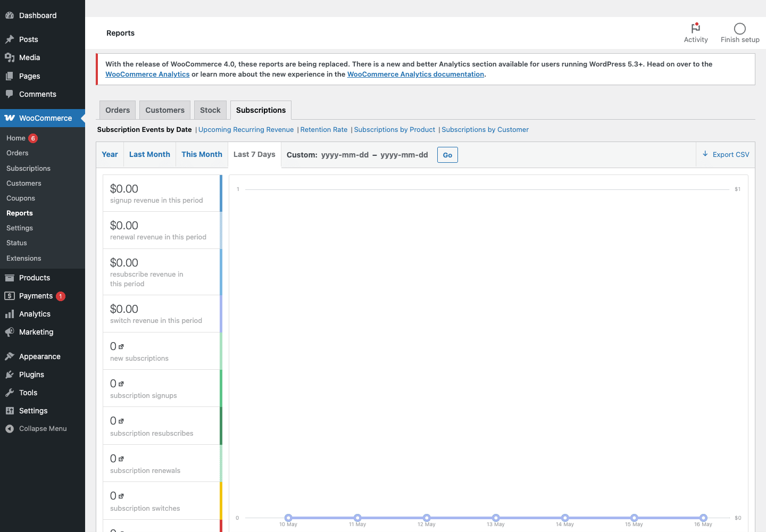Click the Settings sliders icon

(x=10, y=411)
